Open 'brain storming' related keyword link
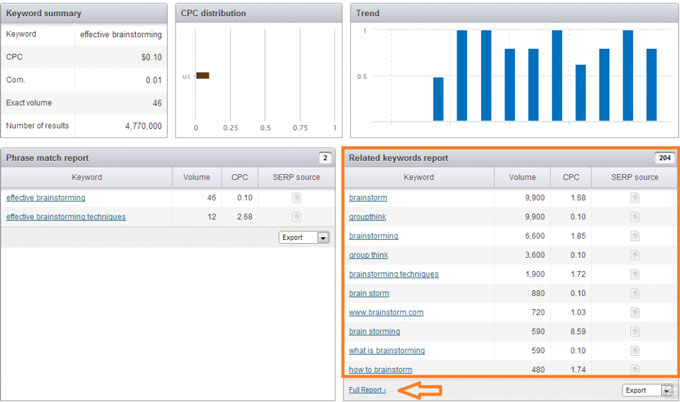This screenshot has width=680, height=402. tap(375, 331)
